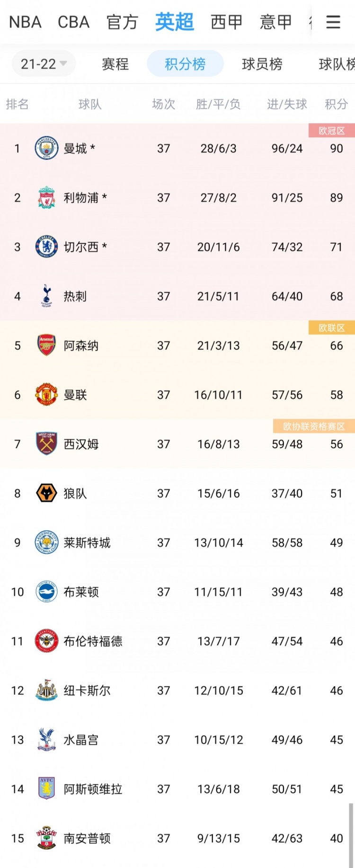Tap the Manchester City crest
This screenshot has width=355, height=868.
pos(46,148)
